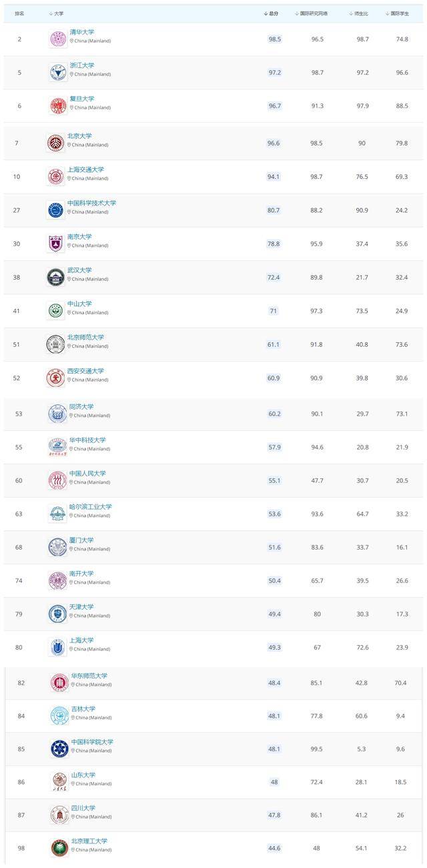Click the 中国科学技术大学 logo
This screenshot has height=868, width=427.
click(55, 210)
